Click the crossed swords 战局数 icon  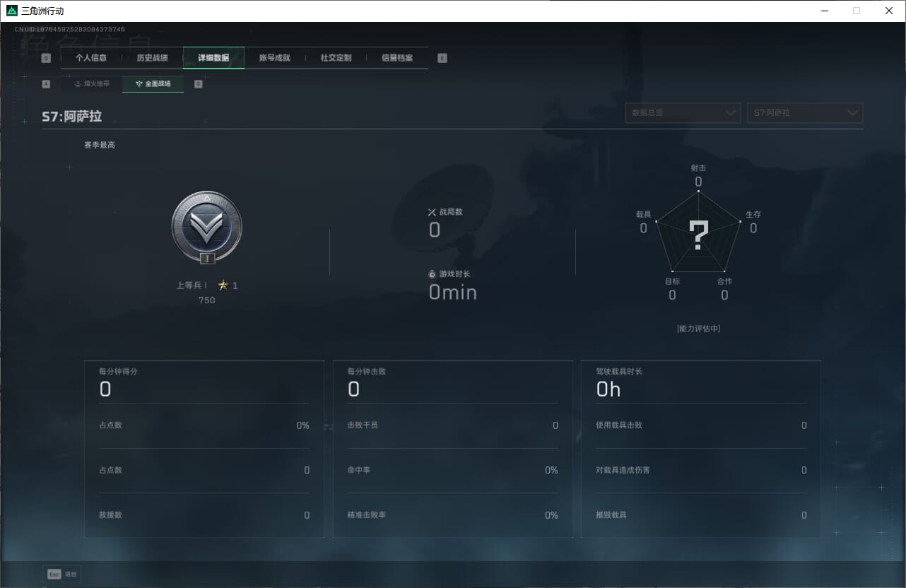[433, 212]
